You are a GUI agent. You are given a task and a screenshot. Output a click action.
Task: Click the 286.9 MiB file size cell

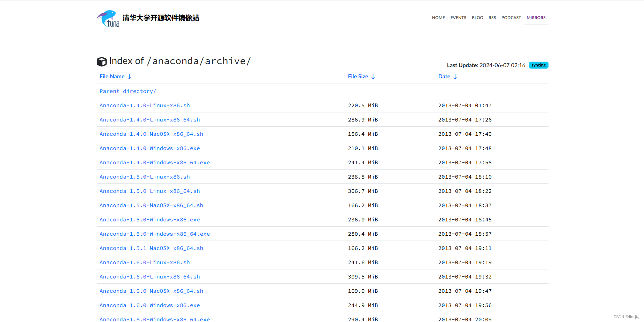tap(363, 120)
